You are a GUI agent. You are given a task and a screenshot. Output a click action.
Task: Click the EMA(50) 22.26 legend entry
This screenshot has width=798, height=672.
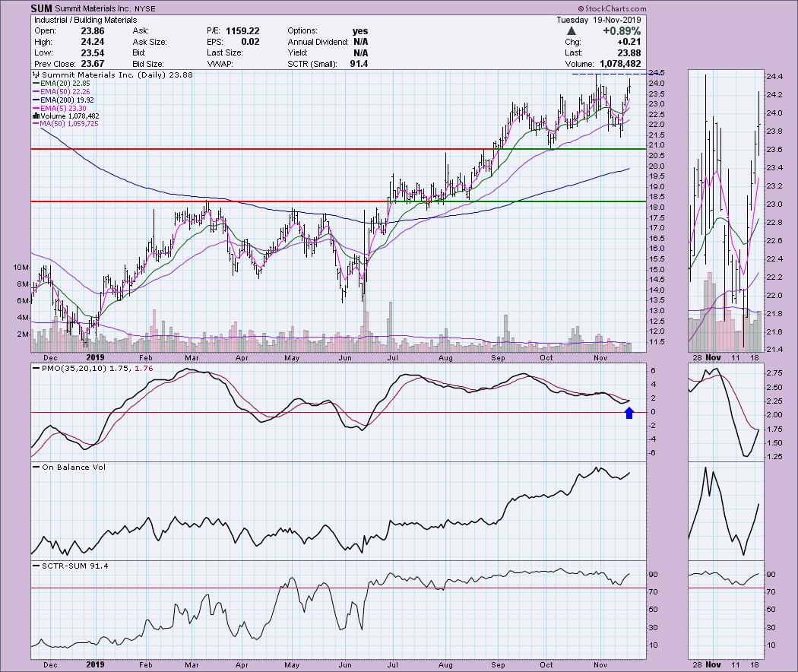pyautogui.click(x=61, y=92)
